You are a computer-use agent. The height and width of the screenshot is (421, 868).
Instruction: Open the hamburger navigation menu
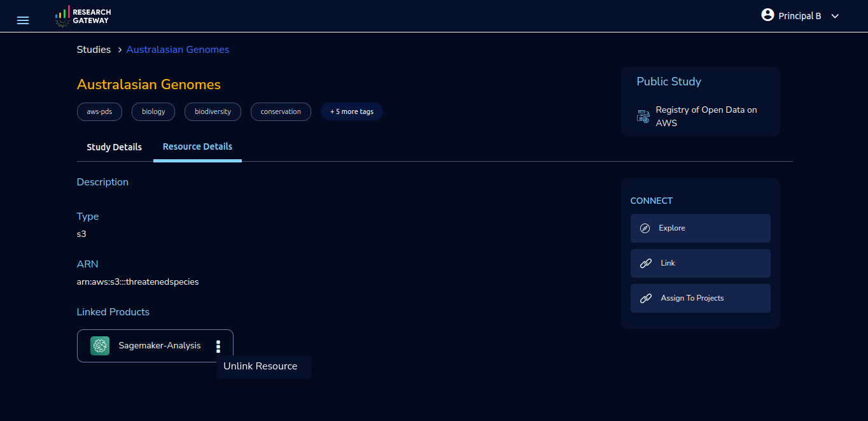(x=23, y=20)
